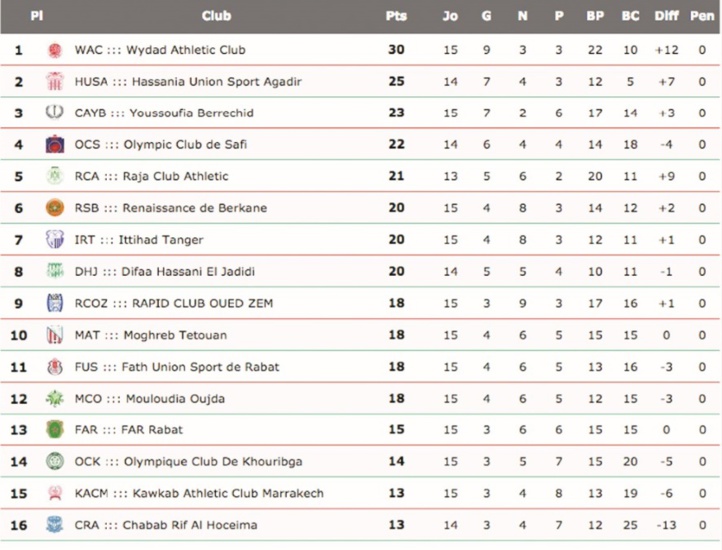This screenshot has height=550, width=722.
Task: Click the Hassania Union Sport Agadir logo
Action: tap(54, 82)
